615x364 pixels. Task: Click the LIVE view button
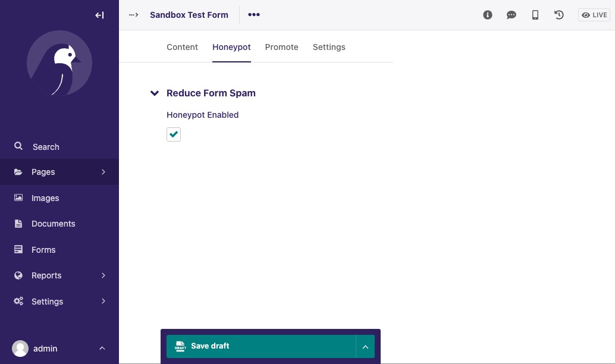594,15
